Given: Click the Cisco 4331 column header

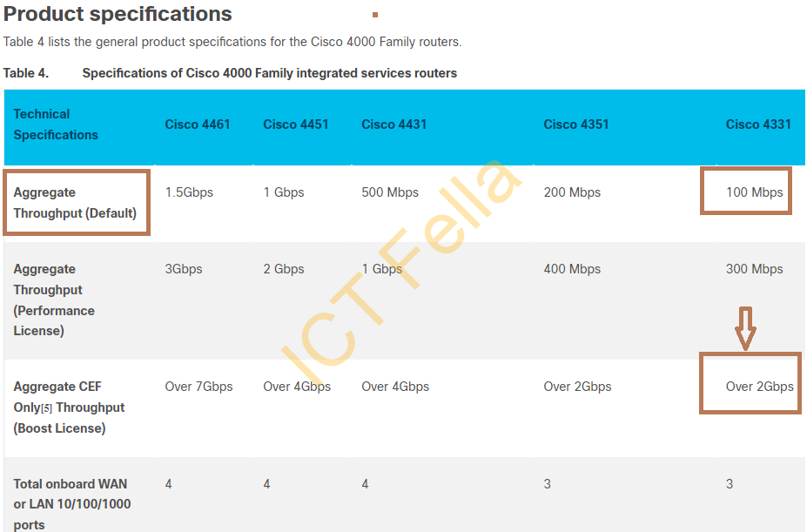Looking at the screenshot, I should (x=758, y=125).
